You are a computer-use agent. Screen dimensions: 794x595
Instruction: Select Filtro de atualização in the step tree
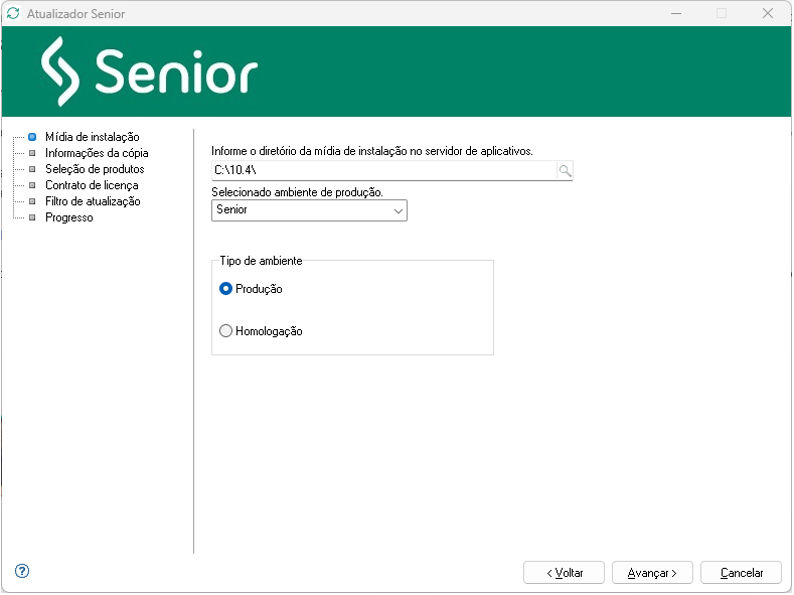pyautogui.click(x=92, y=201)
